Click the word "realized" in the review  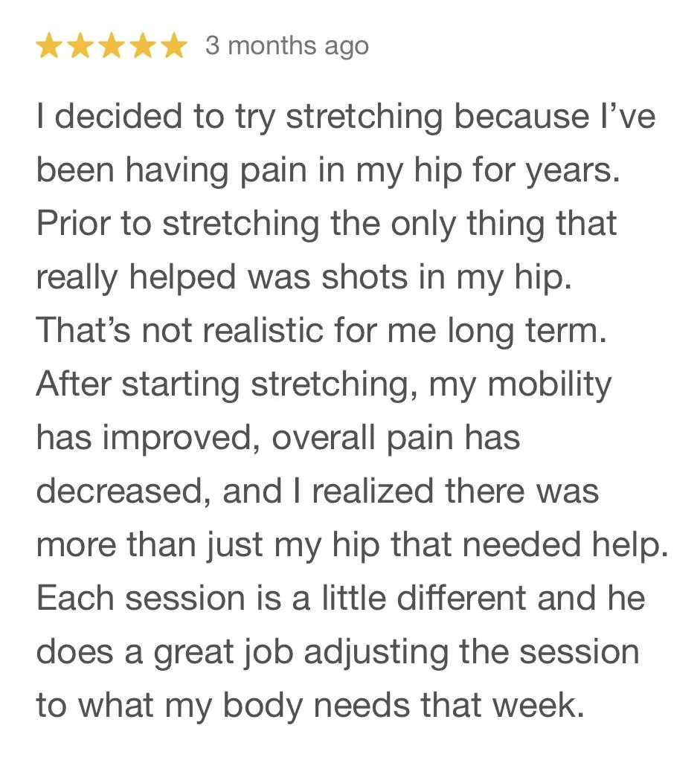point(373,491)
